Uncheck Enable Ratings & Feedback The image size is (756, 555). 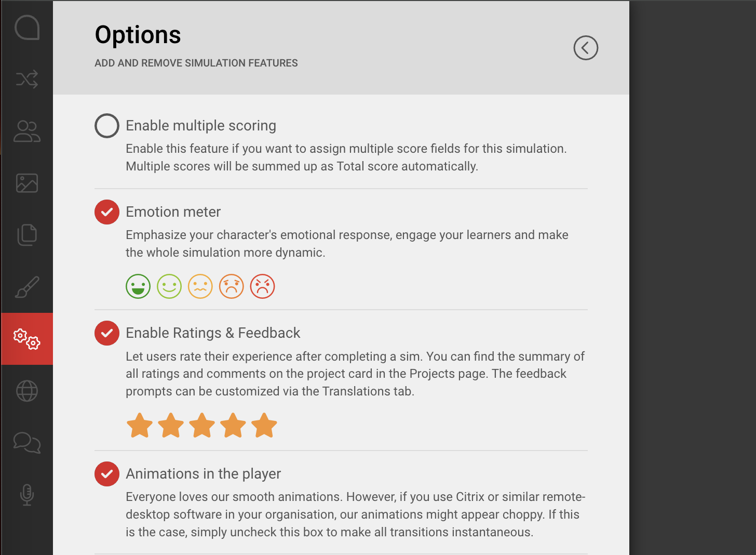[106, 333]
